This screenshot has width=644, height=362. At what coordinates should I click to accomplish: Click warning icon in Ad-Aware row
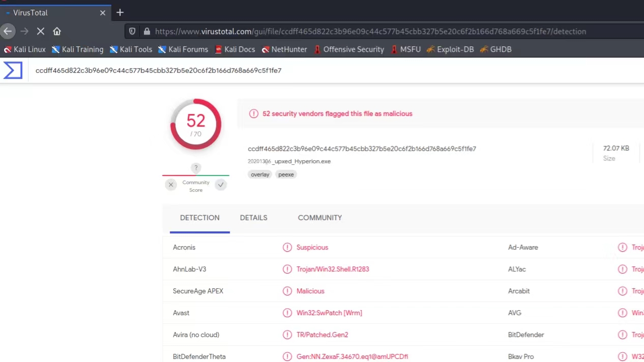[x=622, y=247]
